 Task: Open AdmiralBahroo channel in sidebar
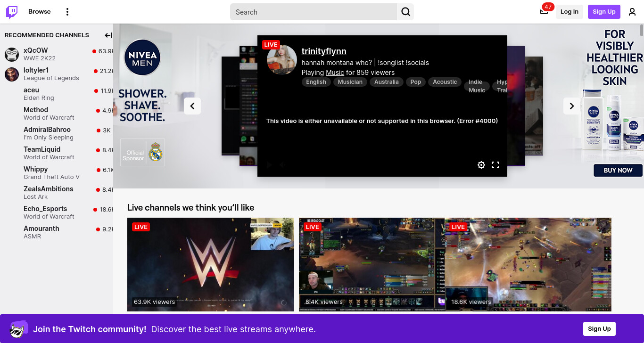coord(57,133)
